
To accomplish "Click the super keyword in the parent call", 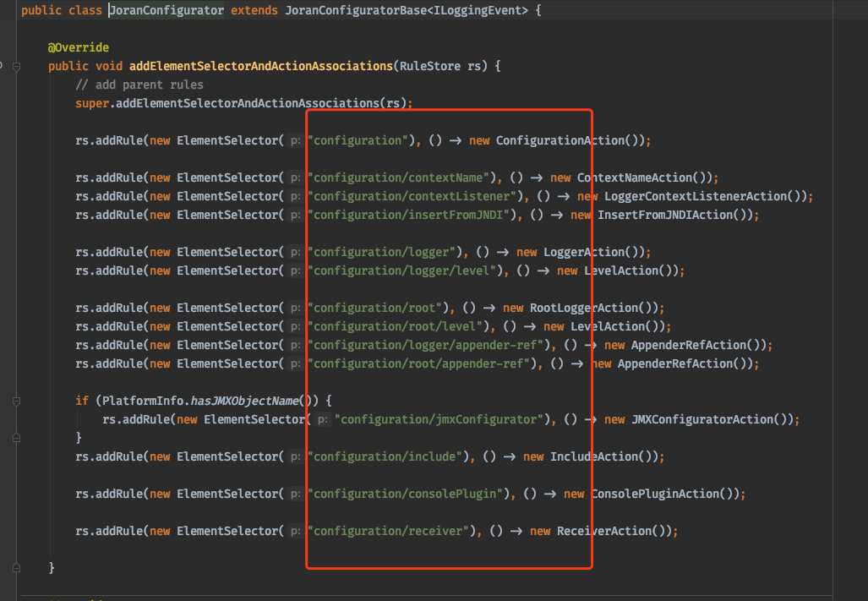I will 92,103.
